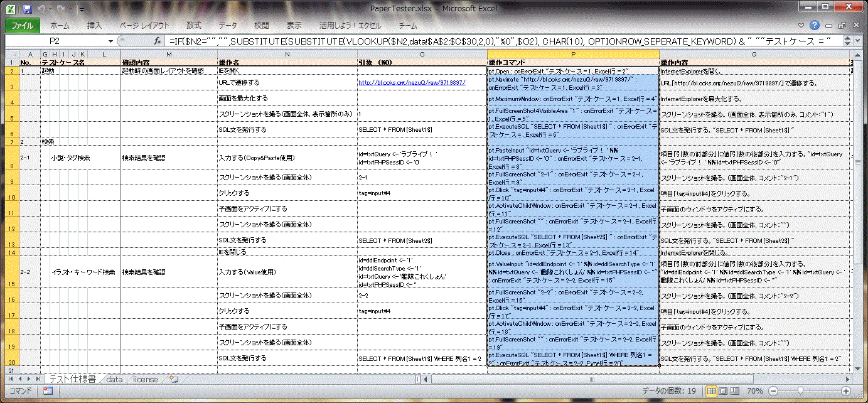Select the テスト仕様書 sheet tab
868x403 pixels.
[x=72, y=379]
